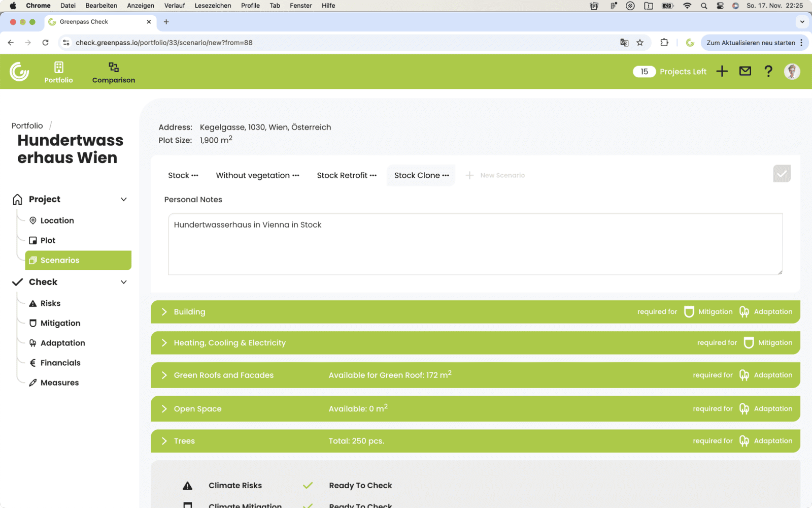
Task: Open Stock Clone scenario options dots
Action: [x=446, y=176]
